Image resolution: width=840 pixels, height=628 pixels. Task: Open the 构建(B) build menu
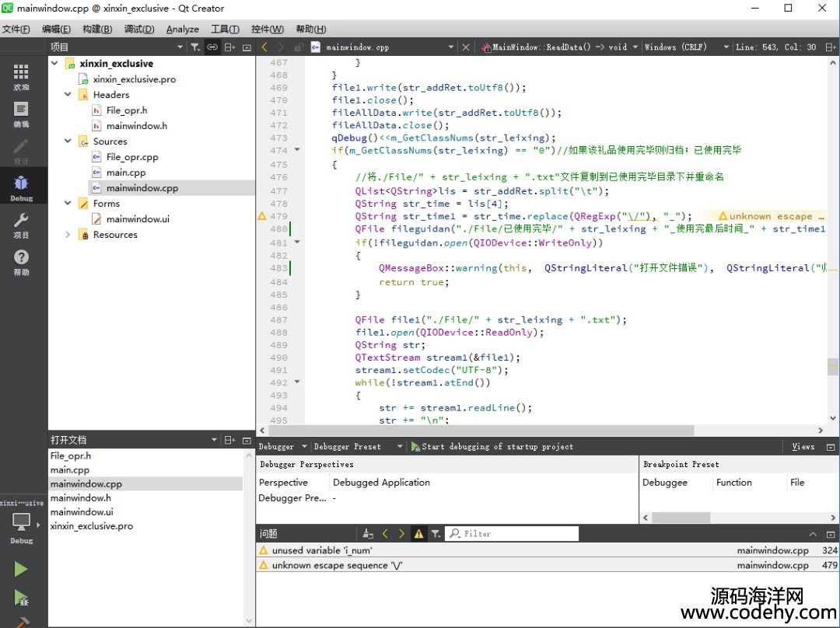[97, 29]
